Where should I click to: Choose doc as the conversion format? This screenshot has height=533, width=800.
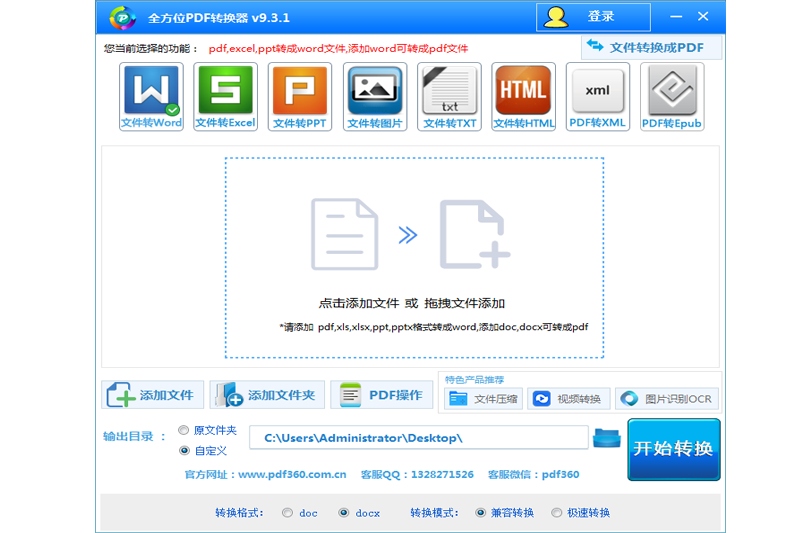tap(288, 513)
